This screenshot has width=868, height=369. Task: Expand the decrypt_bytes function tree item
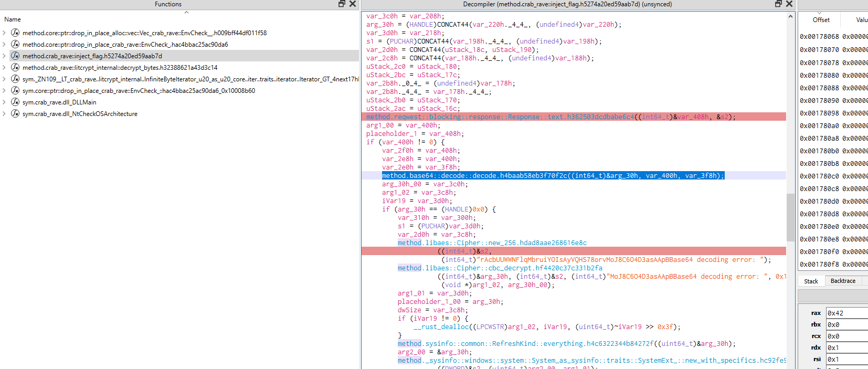(x=4, y=67)
